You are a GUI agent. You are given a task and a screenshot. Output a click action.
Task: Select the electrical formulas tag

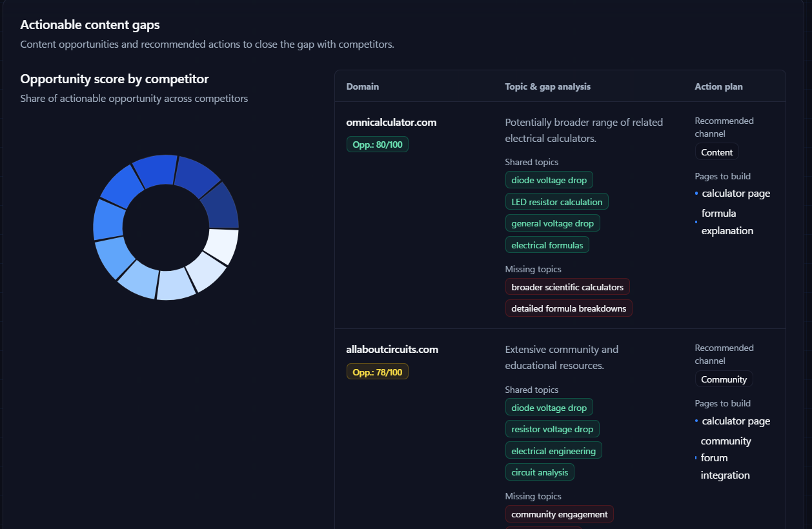point(547,245)
